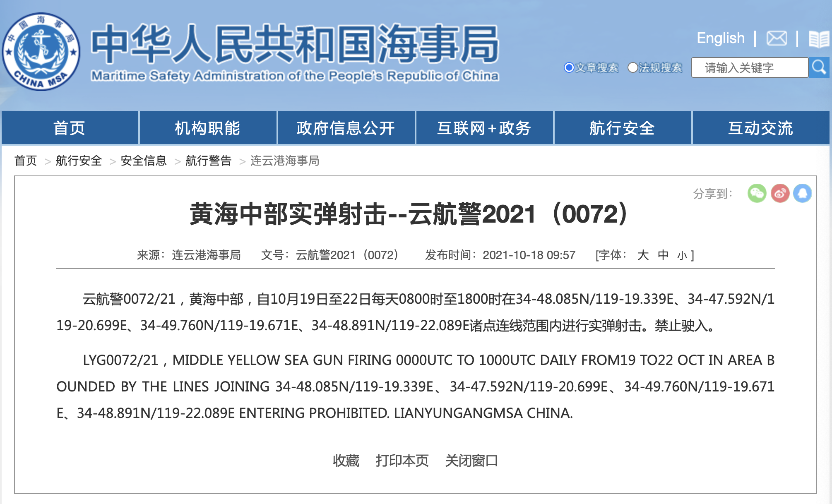The width and height of the screenshot is (832, 504).
Task: Switch to the English site
Action: click(x=720, y=38)
